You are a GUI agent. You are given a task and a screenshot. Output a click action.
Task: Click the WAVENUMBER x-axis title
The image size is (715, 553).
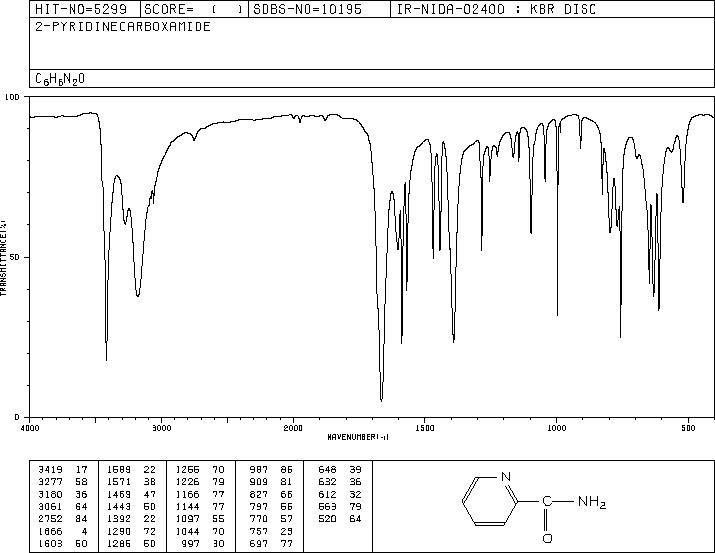(358, 437)
